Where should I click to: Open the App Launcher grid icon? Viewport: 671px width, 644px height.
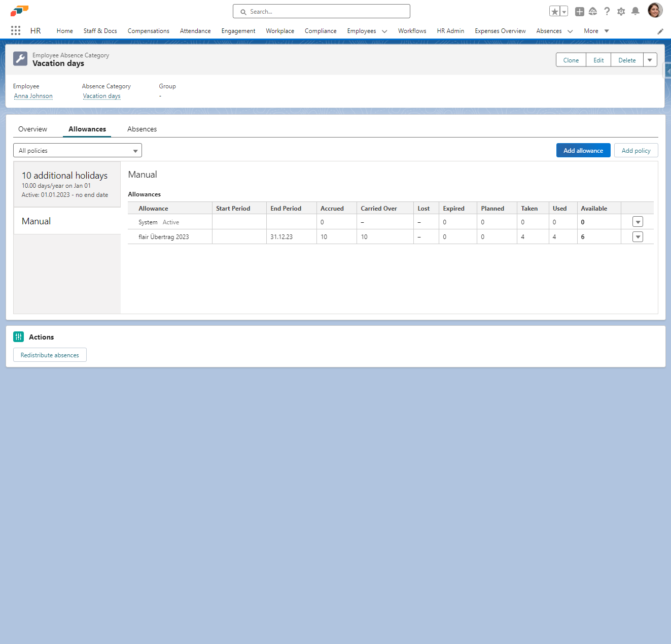16,30
